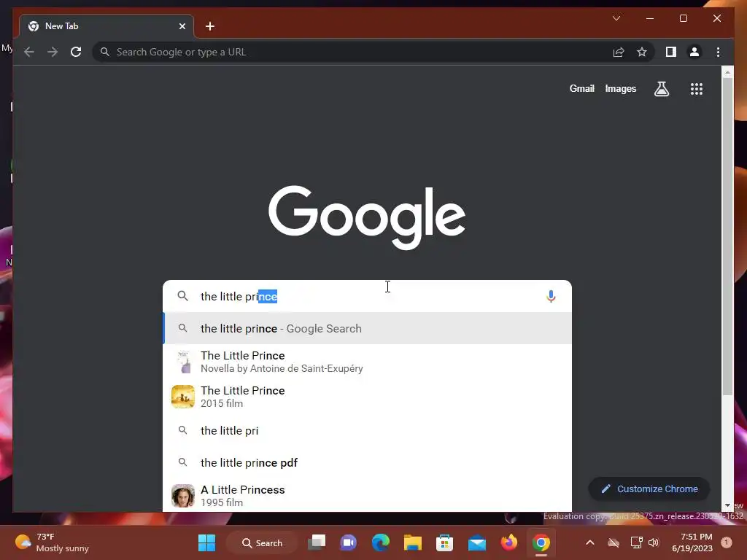Screen dimensions: 747x560
Task: Click the share this page icon
Action: 619,52
